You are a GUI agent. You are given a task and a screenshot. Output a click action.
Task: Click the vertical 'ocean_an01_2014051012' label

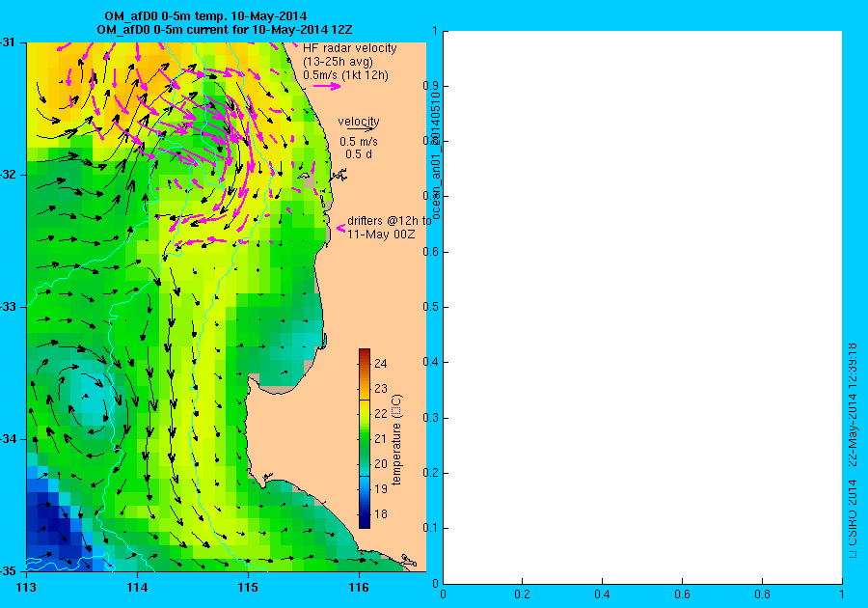coord(436,155)
